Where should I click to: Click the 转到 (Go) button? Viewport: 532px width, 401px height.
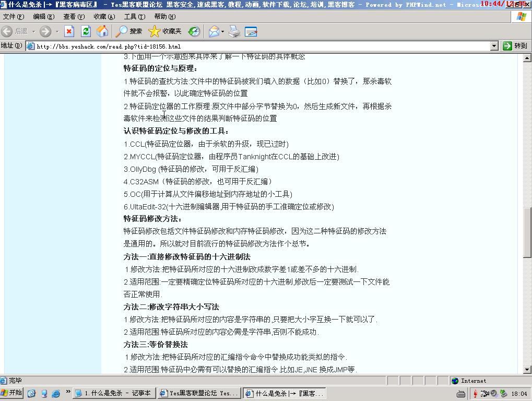515,46
